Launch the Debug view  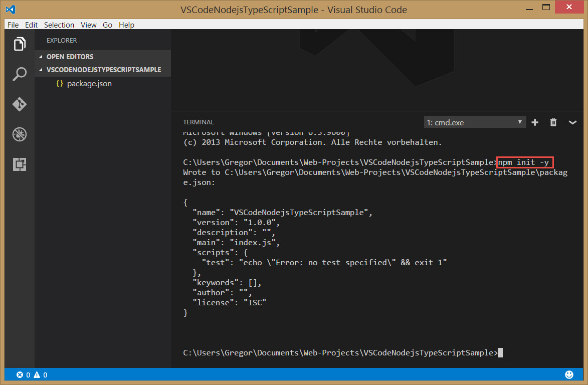click(x=19, y=134)
